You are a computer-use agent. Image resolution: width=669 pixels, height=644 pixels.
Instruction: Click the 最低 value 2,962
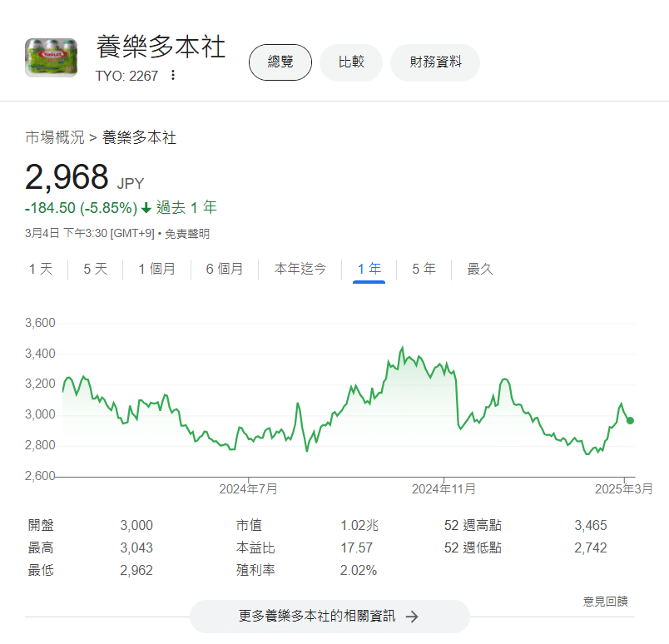tap(136, 571)
